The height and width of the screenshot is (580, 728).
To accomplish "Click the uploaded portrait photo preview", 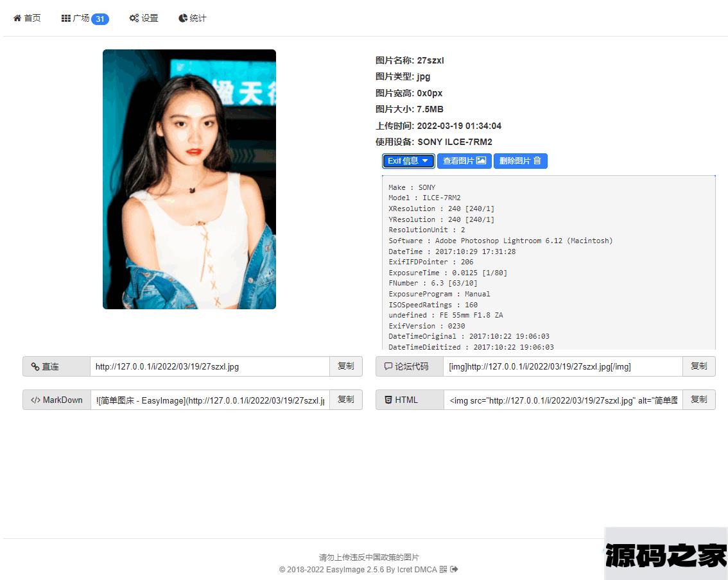I will click(x=189, y=179).
